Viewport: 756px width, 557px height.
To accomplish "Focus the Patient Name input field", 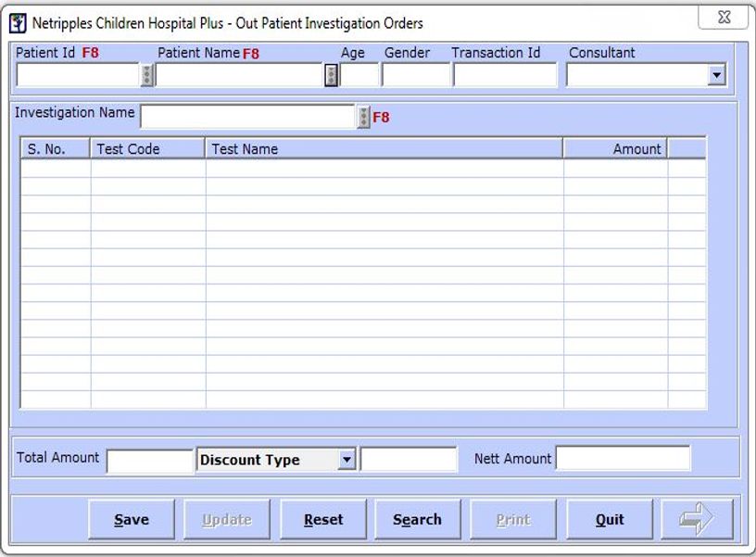I will tap(239, 75).
